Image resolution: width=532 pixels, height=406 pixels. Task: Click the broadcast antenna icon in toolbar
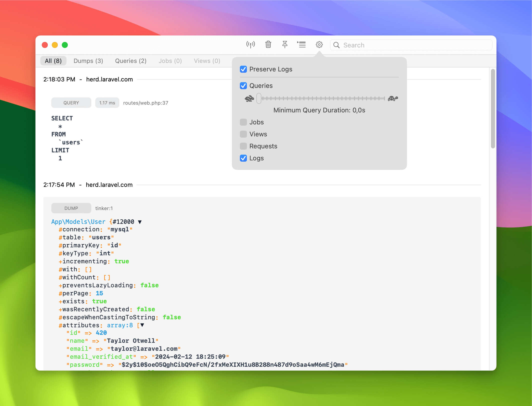coord(250,45)
